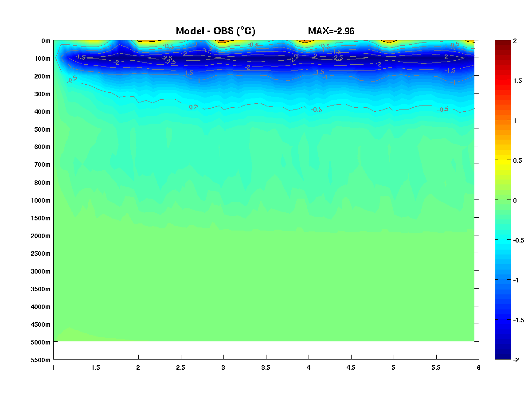The height and width of the screenshot is (399, 532).
Task: Click the x-axis tick label "1"
Action: (x=53, y=368)
